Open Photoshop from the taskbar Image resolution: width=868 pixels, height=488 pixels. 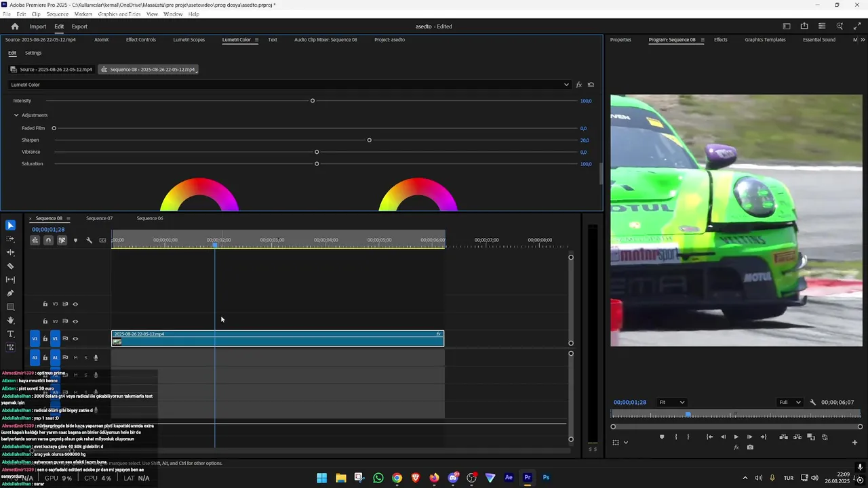click(546, 478)
